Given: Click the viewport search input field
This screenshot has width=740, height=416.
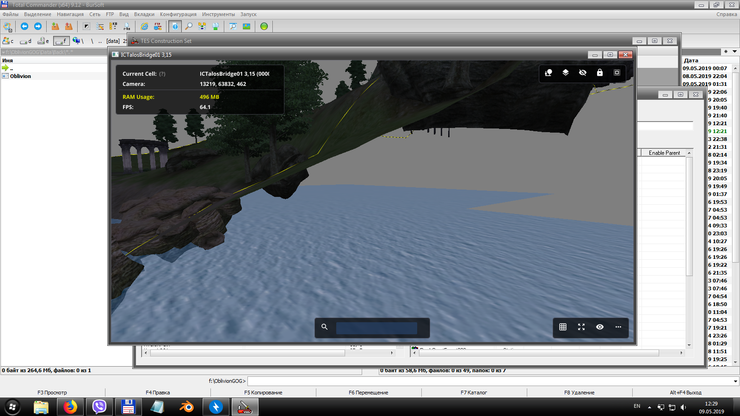Looking at the screenshot, I should (x=376, y=327).
